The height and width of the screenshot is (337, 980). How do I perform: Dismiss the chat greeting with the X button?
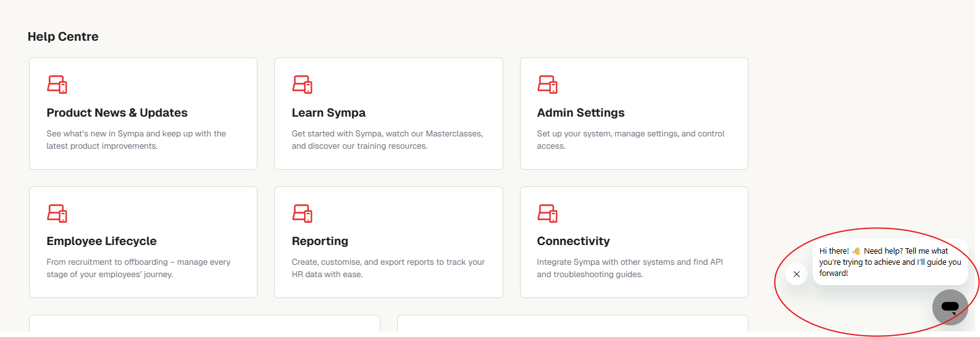(x=797, y=274)
